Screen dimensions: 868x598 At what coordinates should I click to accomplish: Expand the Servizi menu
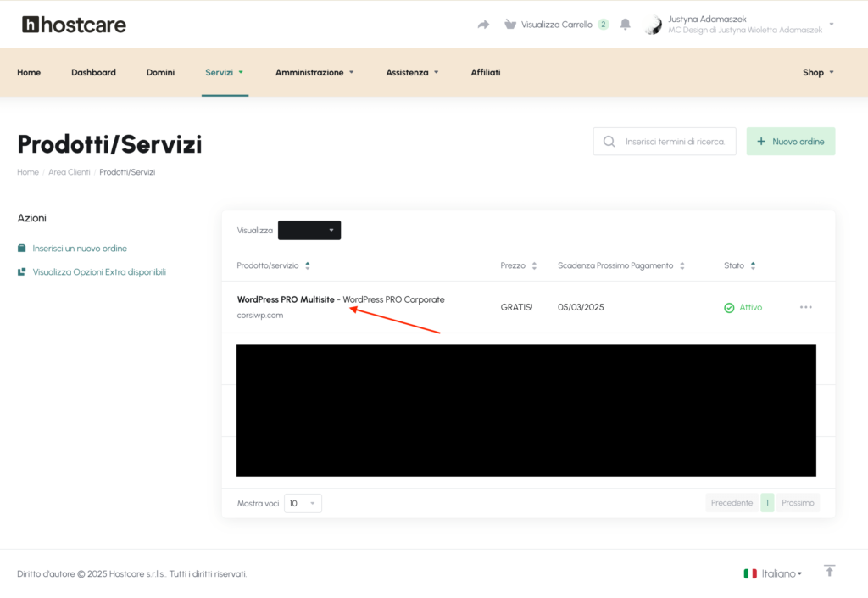pos(225,73)
